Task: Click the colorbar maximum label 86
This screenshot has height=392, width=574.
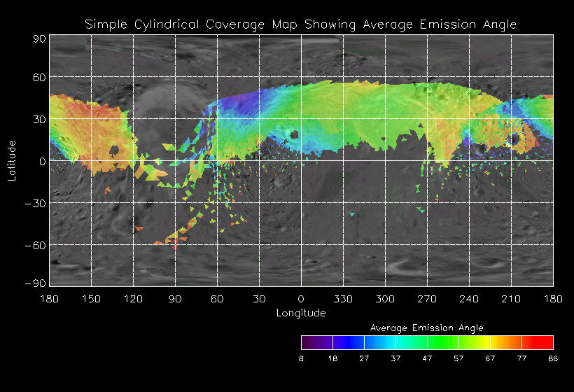Action: point(553,358)
